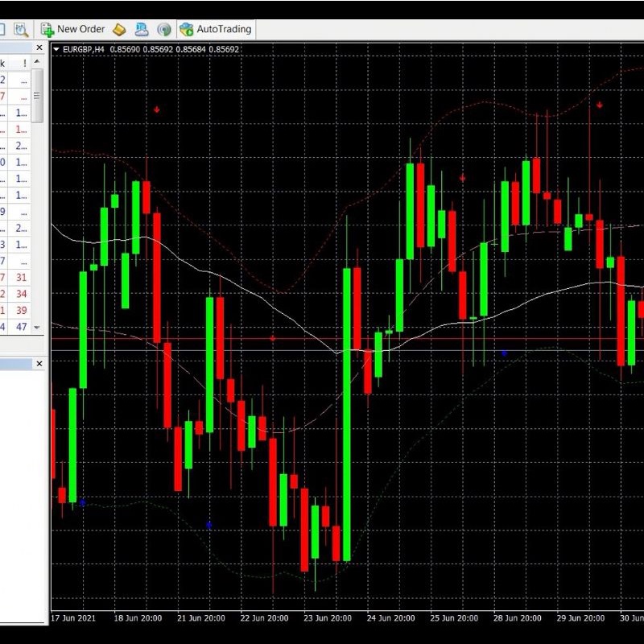
Task: Close the Market Watch panel
Action: [x=39, y=48]
